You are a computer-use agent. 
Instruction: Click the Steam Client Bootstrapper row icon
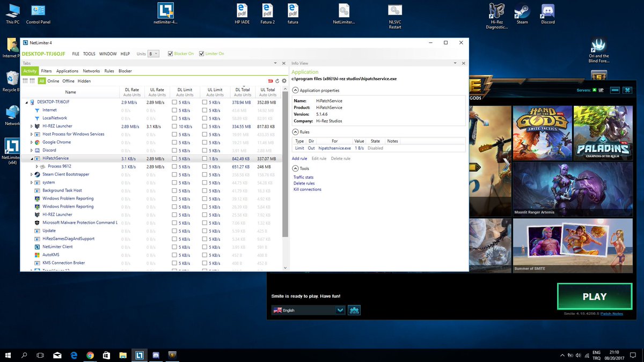pos(38,174)
